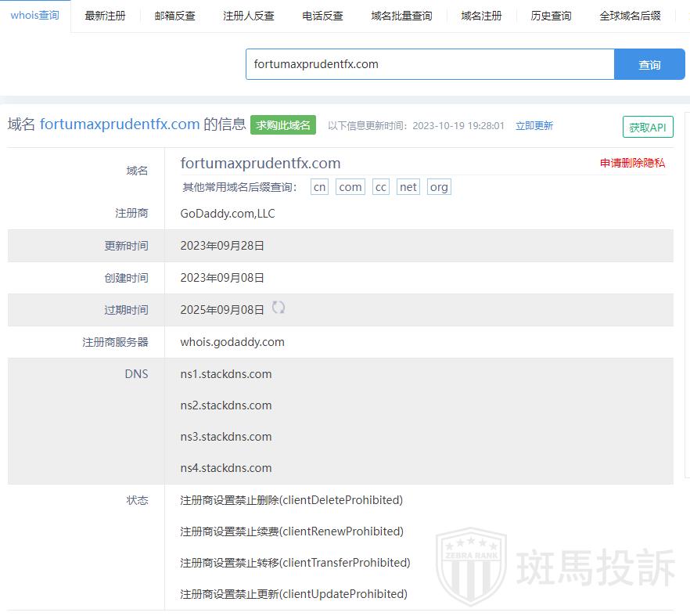Click the refresh icon beside expiry date
This screenshot has width=690, height=616.
click(279, 308)
